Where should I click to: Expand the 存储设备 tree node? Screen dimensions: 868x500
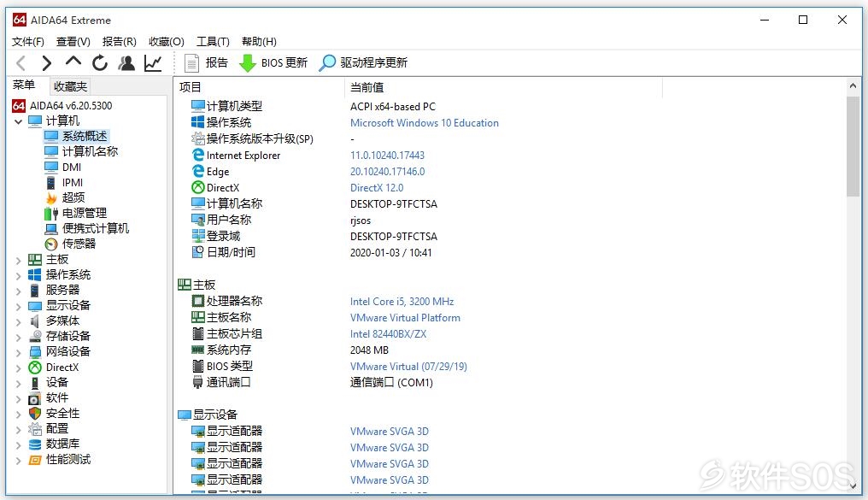click(x=18, y=337)
